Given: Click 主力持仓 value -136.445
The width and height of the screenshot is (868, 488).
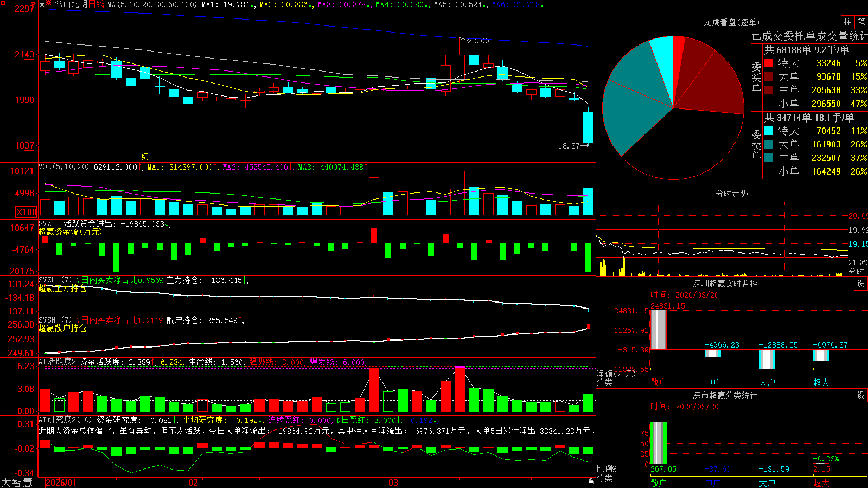Looking at the screenshot, I should [225, 280].
